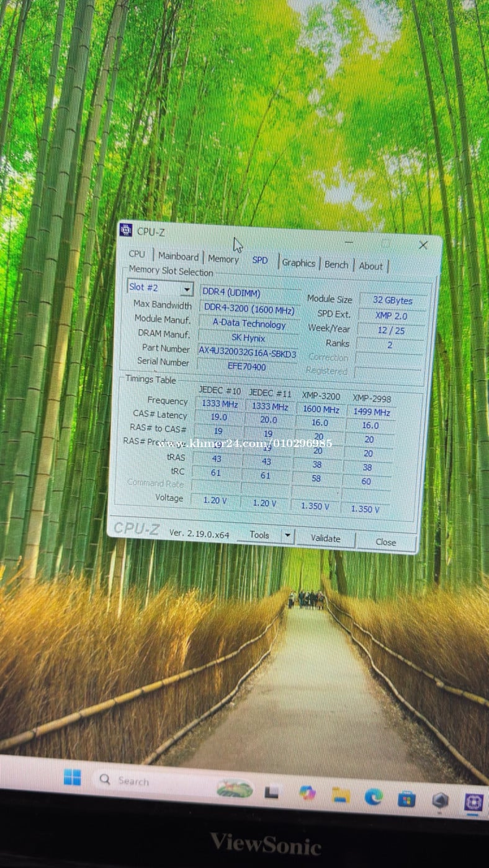Click the XMP-2998 column header
489x868 pixels.
372,398
